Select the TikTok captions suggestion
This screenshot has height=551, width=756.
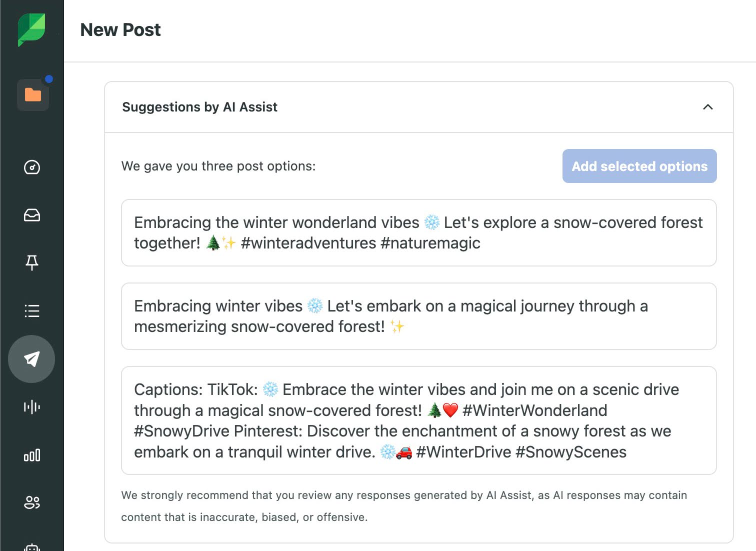tap(418, 420)
